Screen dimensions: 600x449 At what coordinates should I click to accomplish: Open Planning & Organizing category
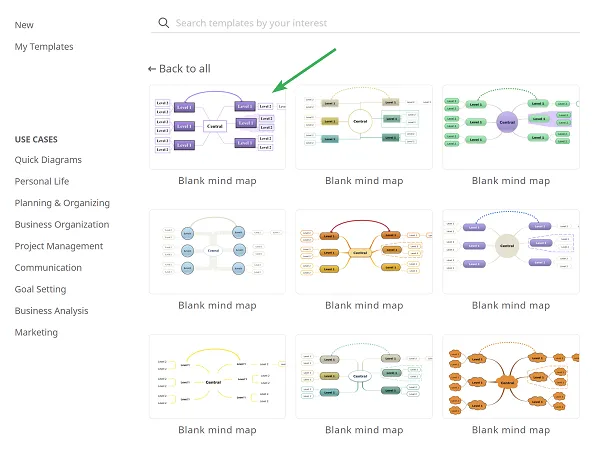click(62, 203)
